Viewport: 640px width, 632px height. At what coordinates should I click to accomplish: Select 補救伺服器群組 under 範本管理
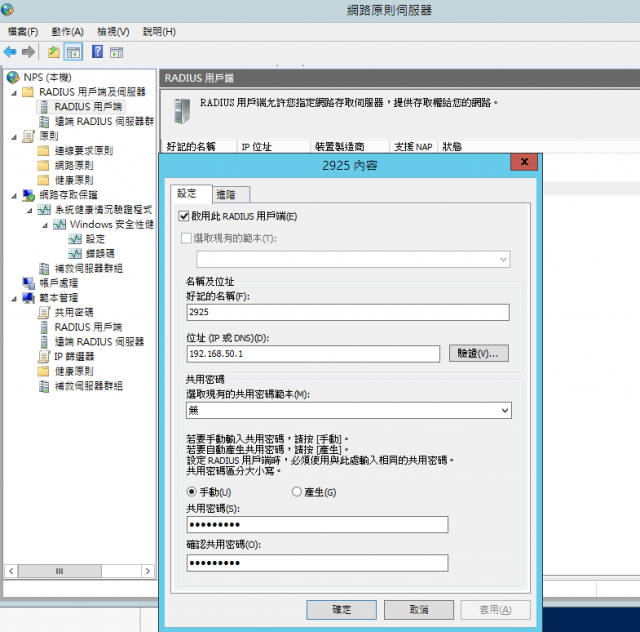89,386
